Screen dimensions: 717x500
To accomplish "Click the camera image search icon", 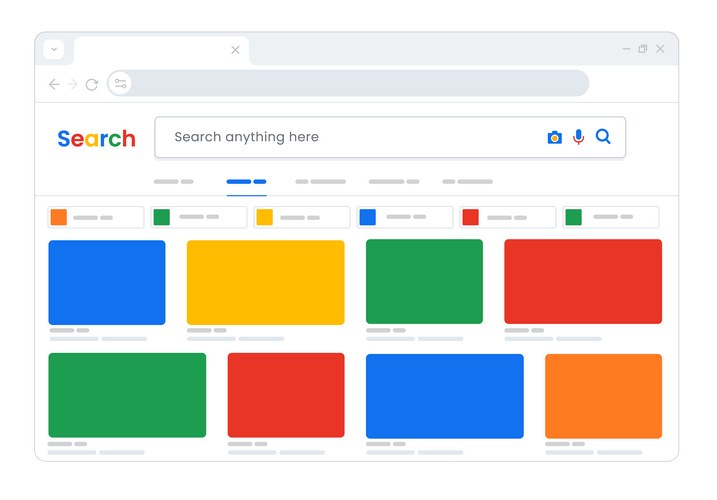I will tap(554, 138).
